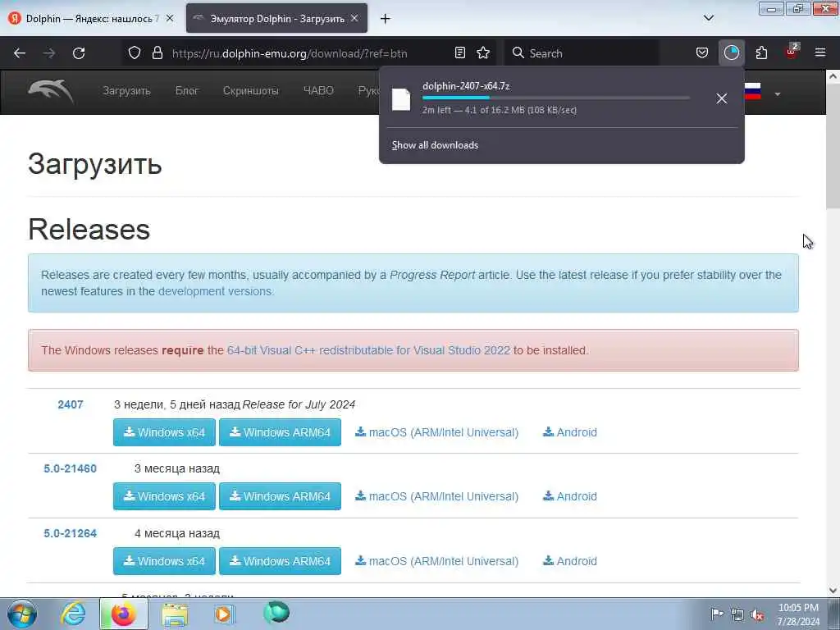Download Android build for release 2407
840x630 pixels.
tap(570, 432)
